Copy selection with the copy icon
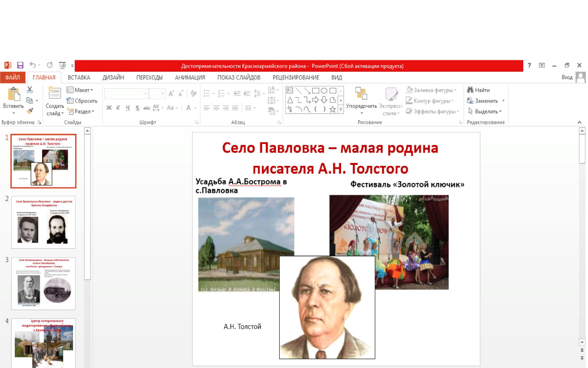588x368 pixels. click(x=29, y=101)
